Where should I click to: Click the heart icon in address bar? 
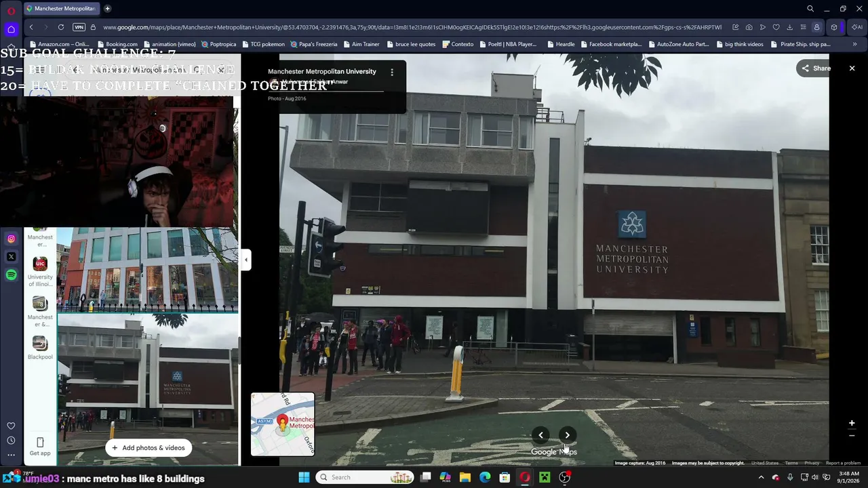[x=776, y=27]
